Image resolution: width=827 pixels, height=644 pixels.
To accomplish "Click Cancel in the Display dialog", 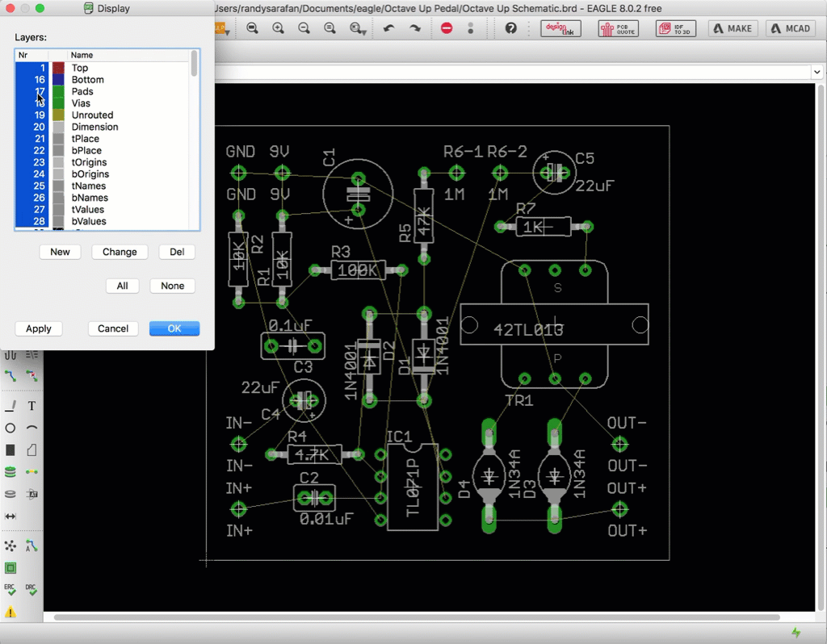I will (113, 328).
